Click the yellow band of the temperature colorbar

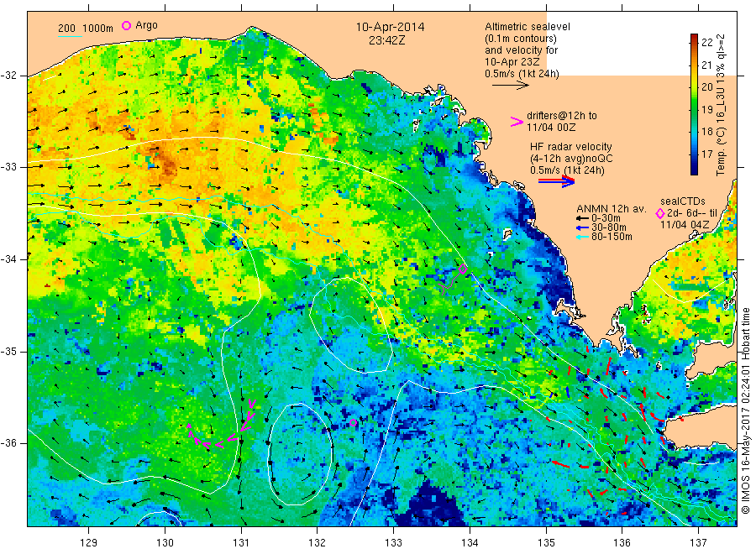click(694, 80)
